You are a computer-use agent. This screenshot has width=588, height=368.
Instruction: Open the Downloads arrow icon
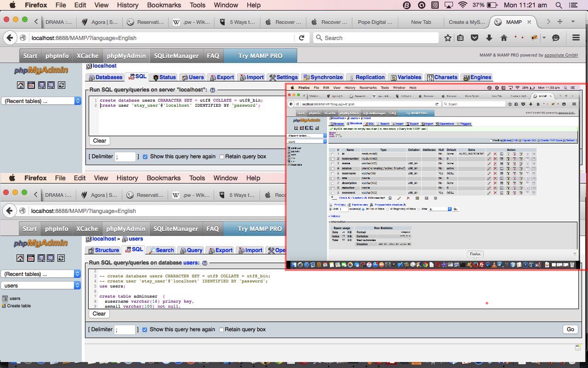tap(489, 38)
